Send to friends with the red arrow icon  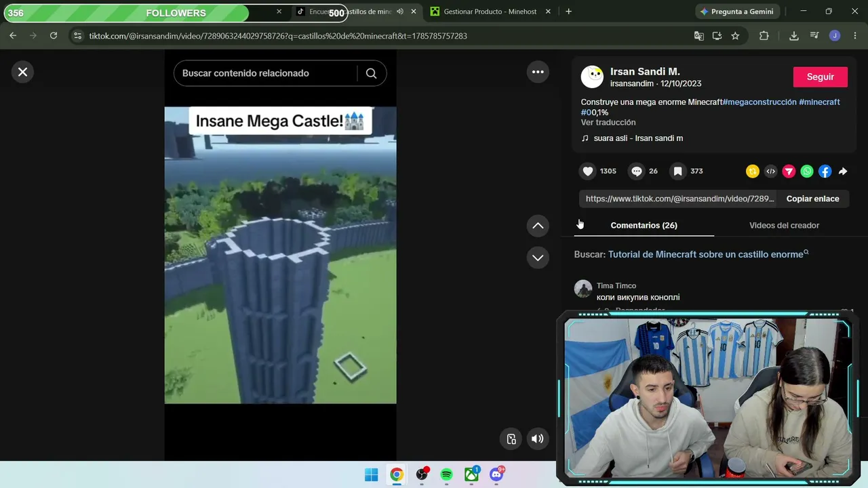pyautogui.click(x=789, y=171)
